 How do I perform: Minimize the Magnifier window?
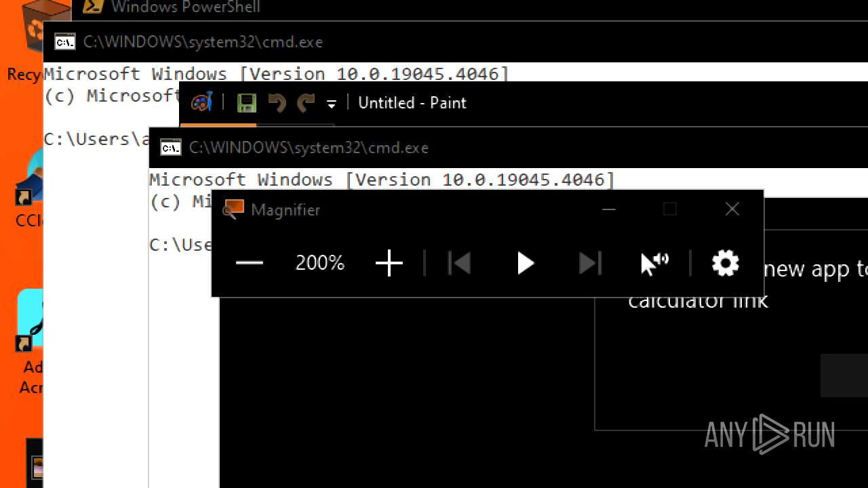click(608, 209)
